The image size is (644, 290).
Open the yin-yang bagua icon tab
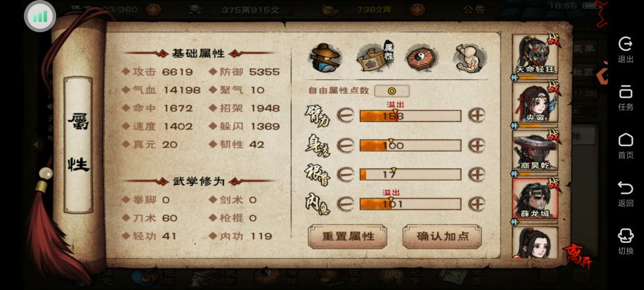tap(422, 58)
